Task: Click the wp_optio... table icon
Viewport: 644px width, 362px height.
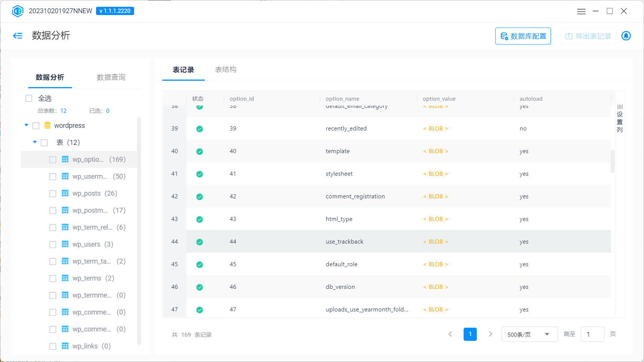Action: [65, 160]
